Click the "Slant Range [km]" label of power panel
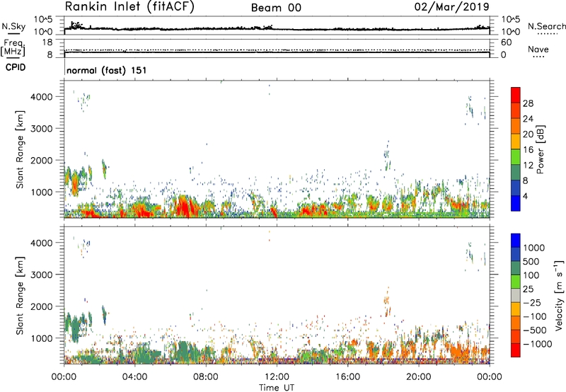Image resolution: width=566 pixels, height=392 pixels. point(20,149)
